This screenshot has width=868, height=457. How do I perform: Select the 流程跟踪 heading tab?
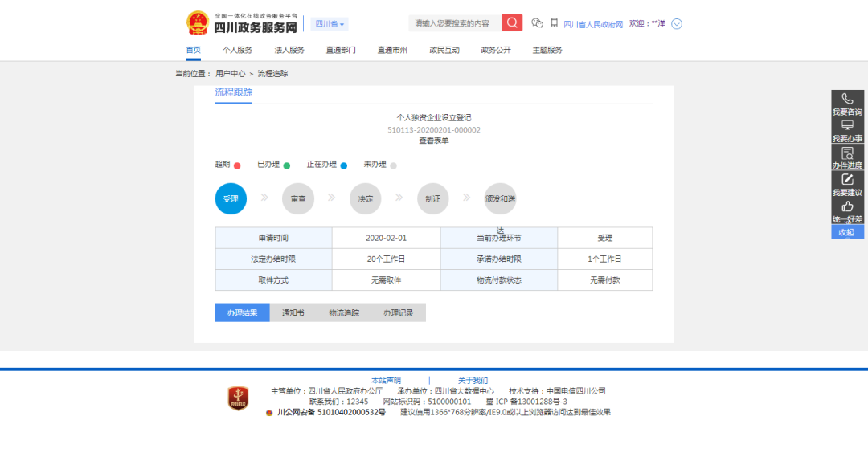[234, 92]
